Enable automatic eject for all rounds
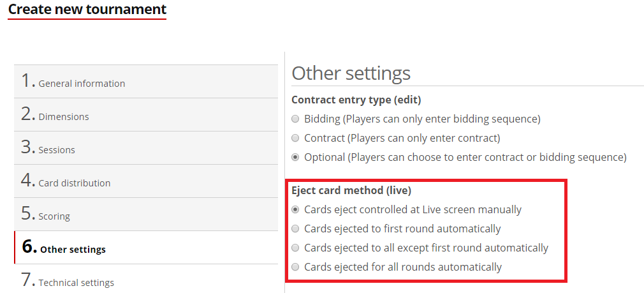This screenshot has width=644, height=293. point(295,267)
